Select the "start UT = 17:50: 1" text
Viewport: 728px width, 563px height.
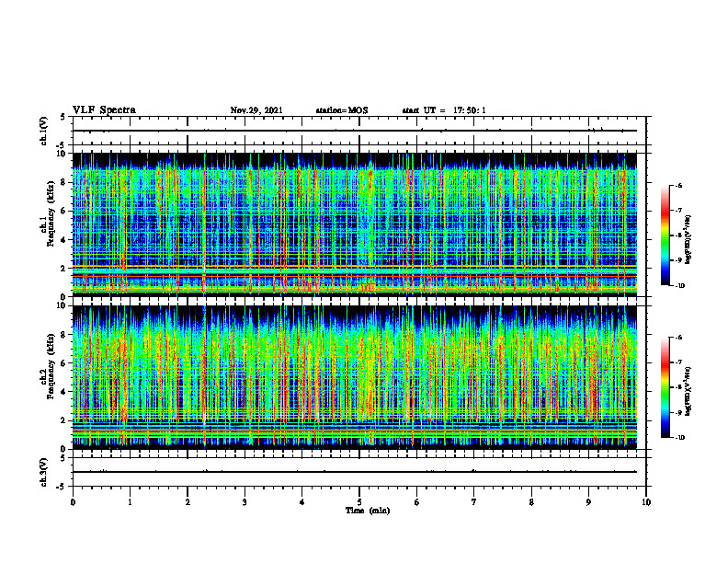[444, 110]
